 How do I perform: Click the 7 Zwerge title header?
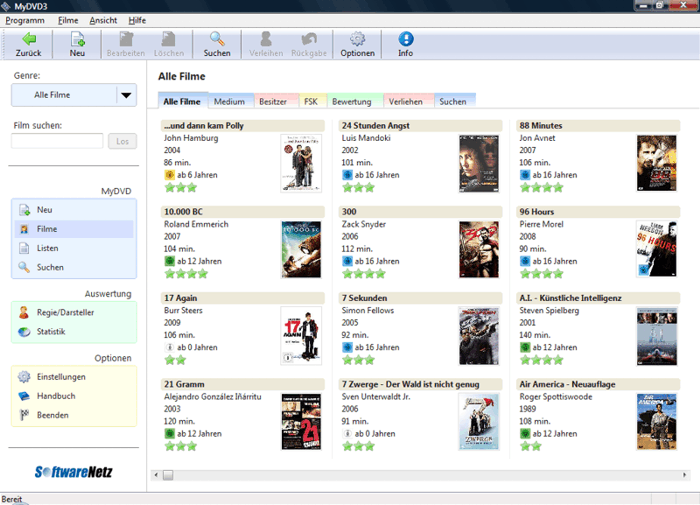[421, 384]
